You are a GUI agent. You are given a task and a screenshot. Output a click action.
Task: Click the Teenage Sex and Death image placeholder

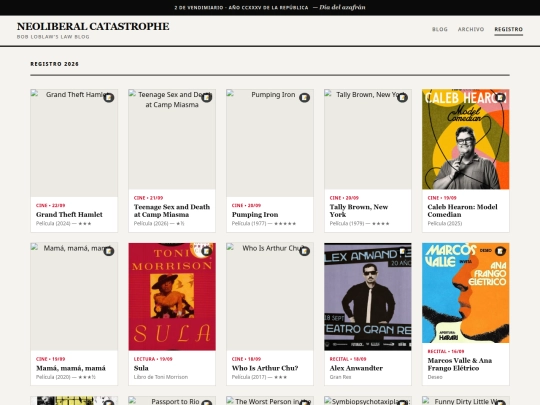point(172,139)
